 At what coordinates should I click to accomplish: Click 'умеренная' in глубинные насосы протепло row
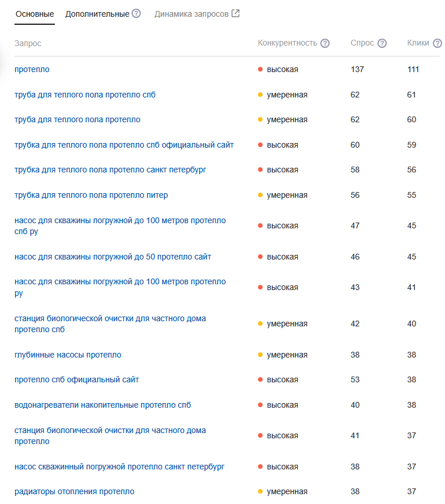click(x=287, y=355)
